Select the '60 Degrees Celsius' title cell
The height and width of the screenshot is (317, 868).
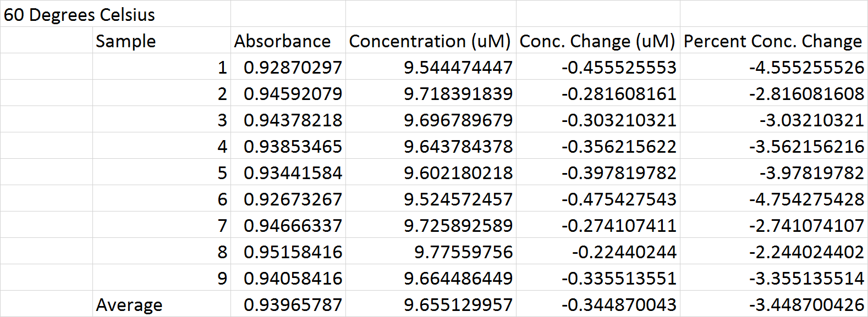pyautogui.click(x=79, y=14)
